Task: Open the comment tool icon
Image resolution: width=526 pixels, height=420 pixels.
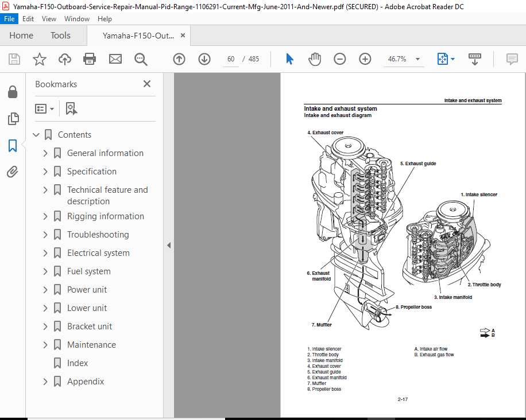Action: (512, 59)
